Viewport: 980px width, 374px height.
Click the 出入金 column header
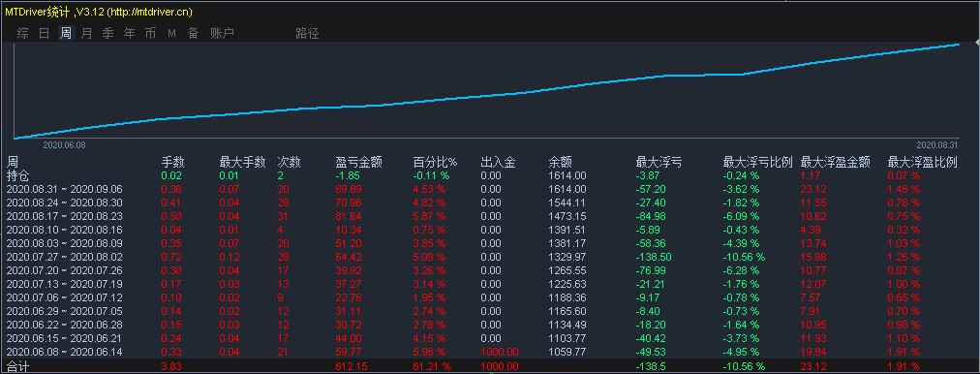click(498, 163)
